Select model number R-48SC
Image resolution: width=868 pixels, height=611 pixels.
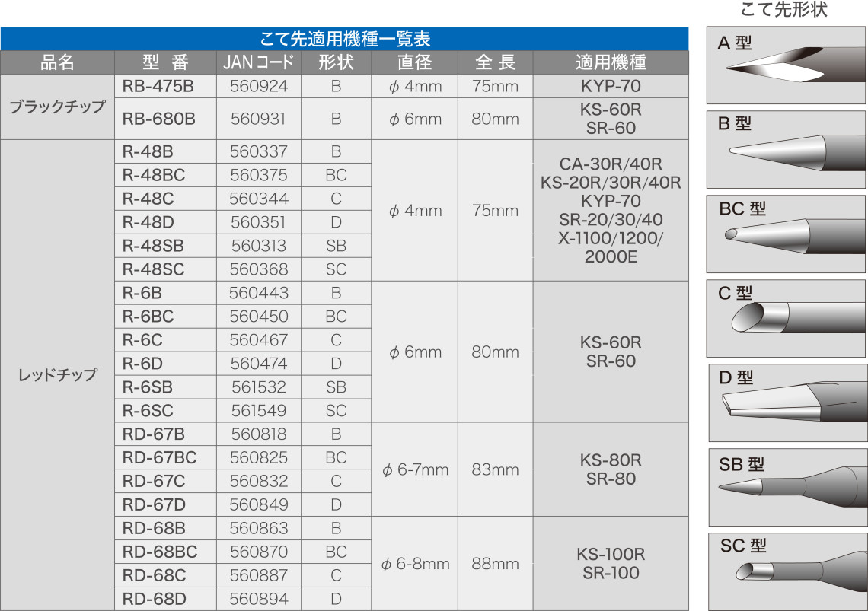click(x=153, y=269)
